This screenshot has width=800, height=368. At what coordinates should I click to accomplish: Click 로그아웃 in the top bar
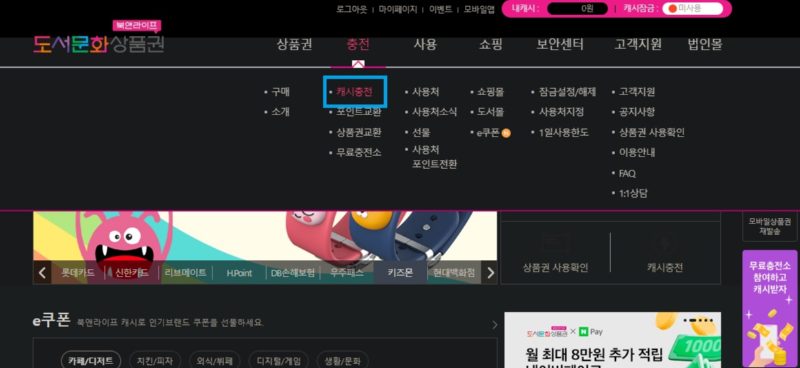click(352, 9)
